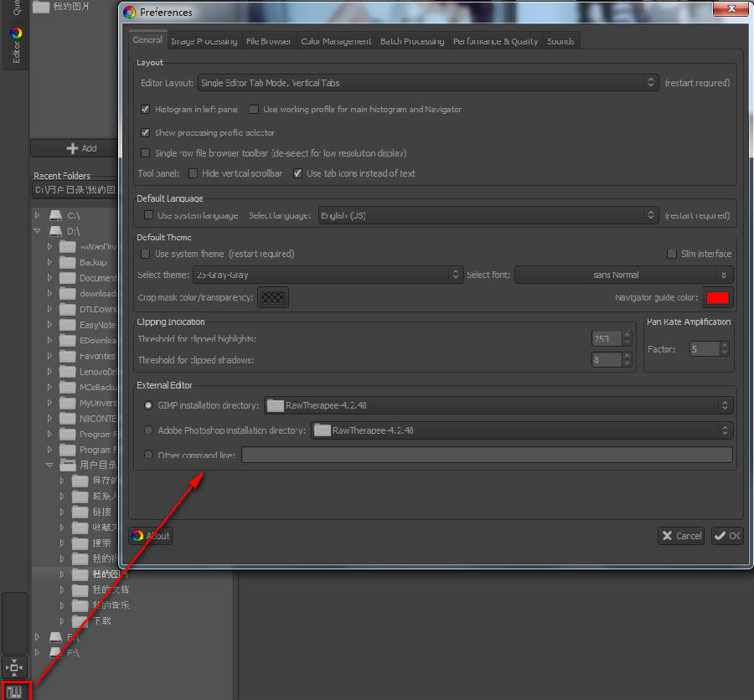Switch to the Color Management tab
Screen dimensions: 754x700
[336, 41]
